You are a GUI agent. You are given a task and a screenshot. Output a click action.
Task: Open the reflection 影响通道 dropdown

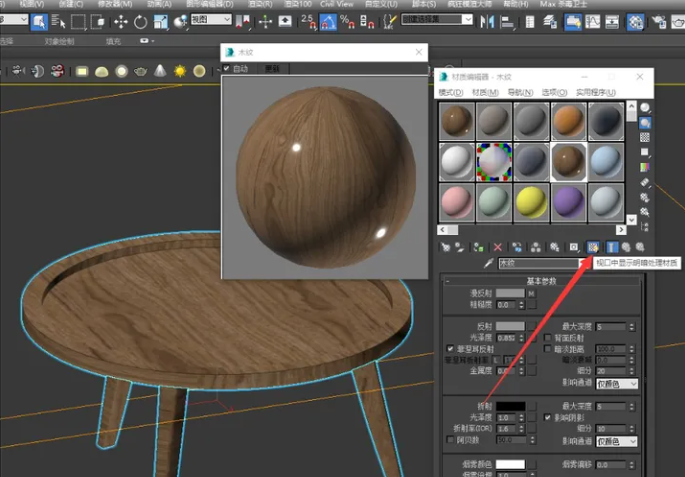616,383
